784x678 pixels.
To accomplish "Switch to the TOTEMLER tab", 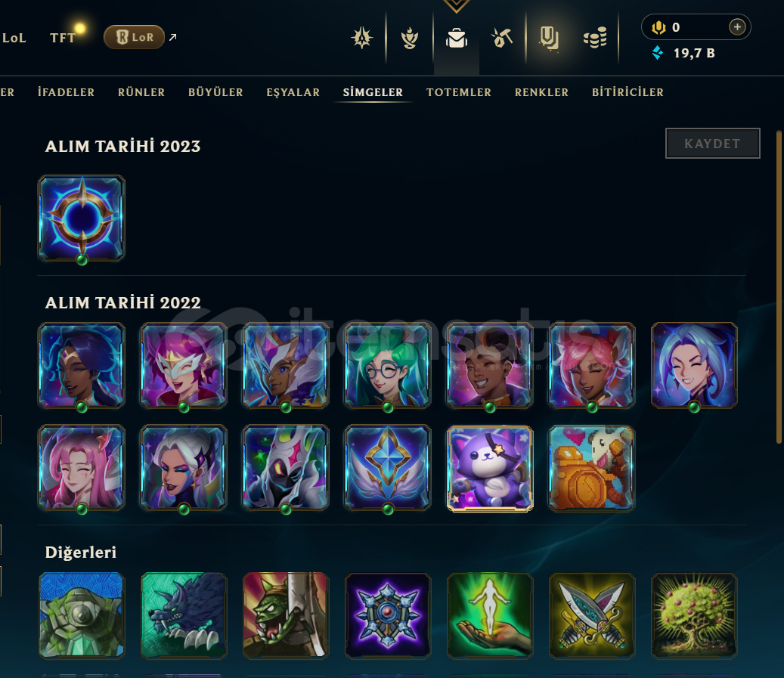I will [x=458, y=92].
